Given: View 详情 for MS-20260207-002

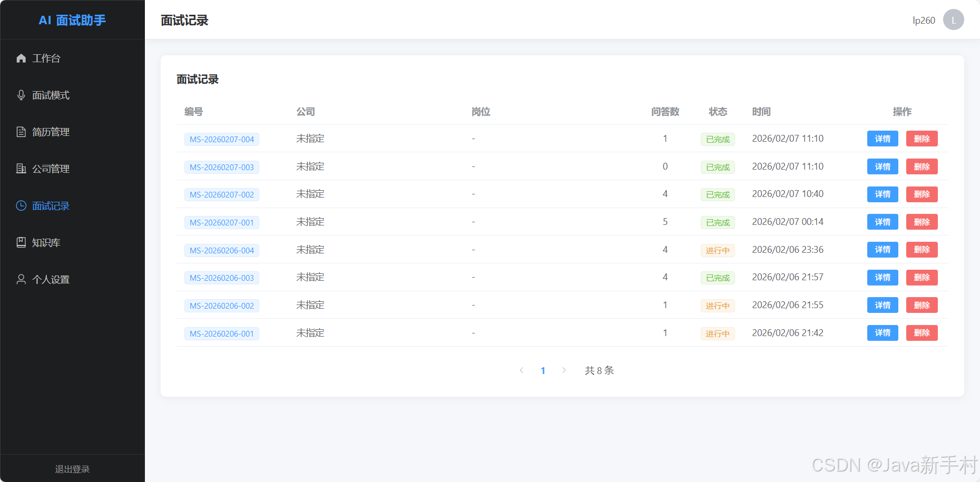Looking at the screenshot, I should pos(883,194).
